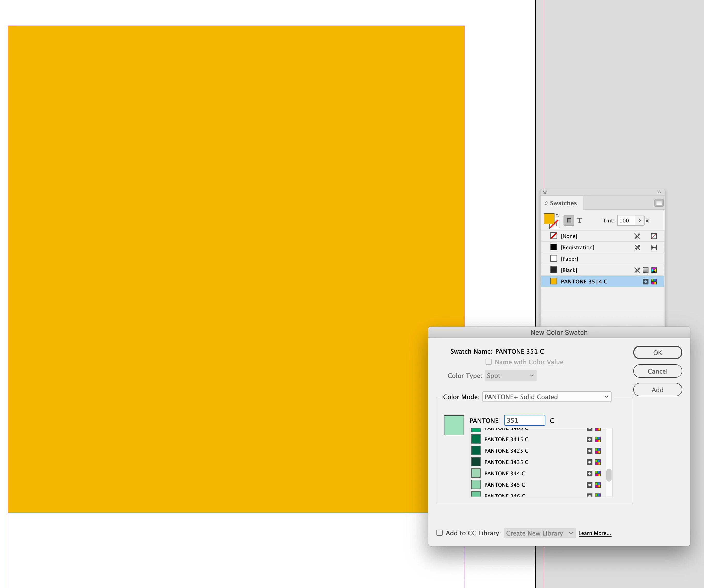Select Formatting affects container icon

pos(569,220)
